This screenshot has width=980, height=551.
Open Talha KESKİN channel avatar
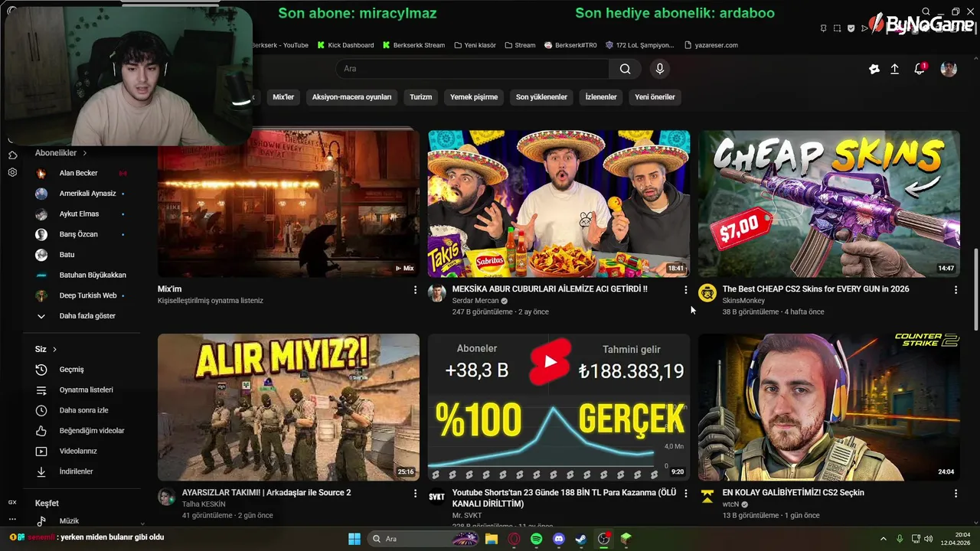[167, 497]
